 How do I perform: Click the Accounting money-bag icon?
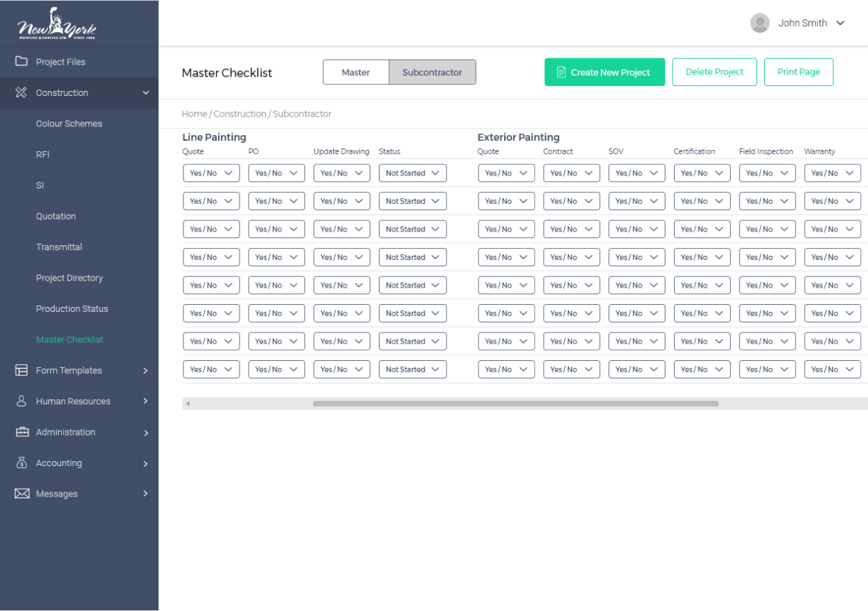[19, 463]
